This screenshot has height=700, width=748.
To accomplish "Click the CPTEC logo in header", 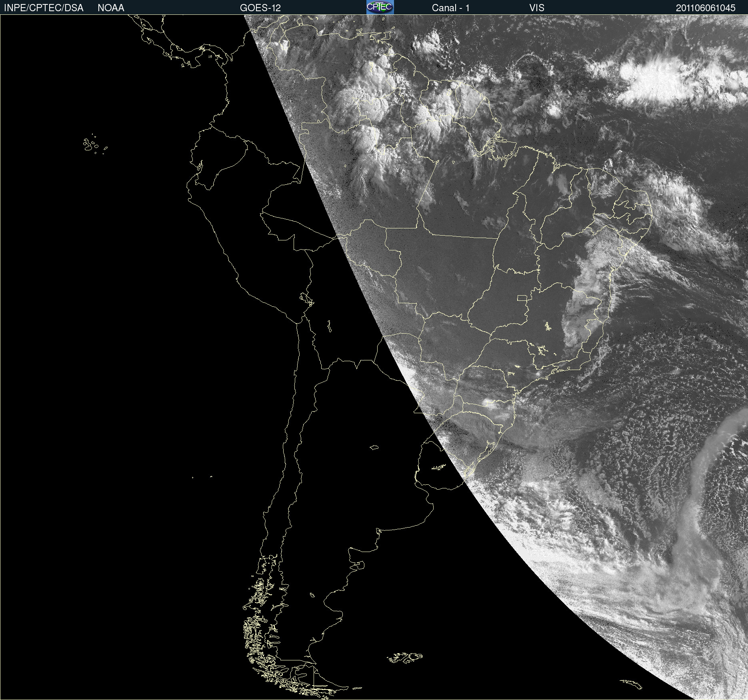I will pyautogui.click(x=380, y=7).
